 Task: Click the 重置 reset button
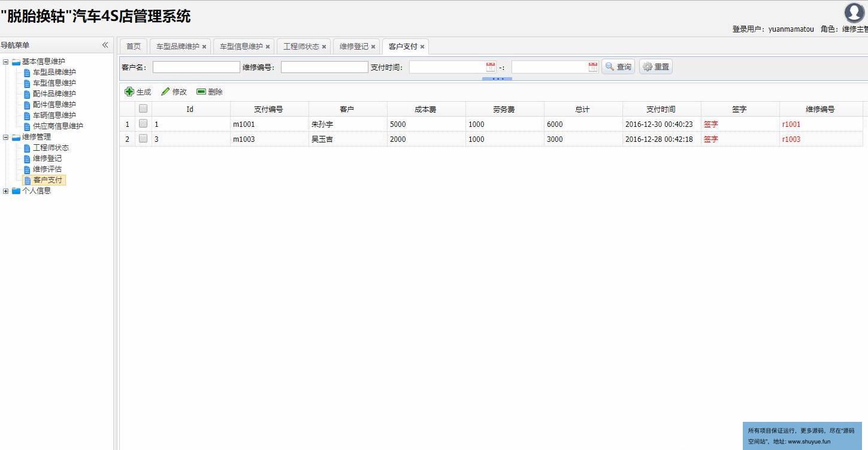tap(656, 67)
